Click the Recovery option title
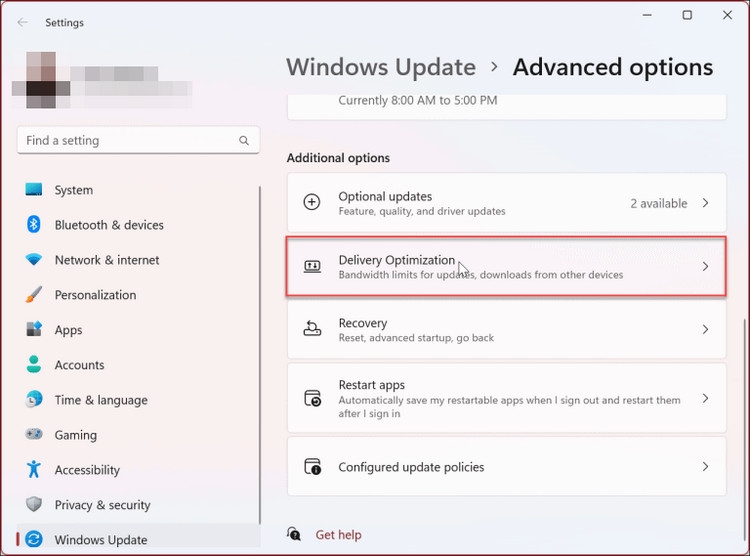The image size is (750, 556). tap(363, 323)
